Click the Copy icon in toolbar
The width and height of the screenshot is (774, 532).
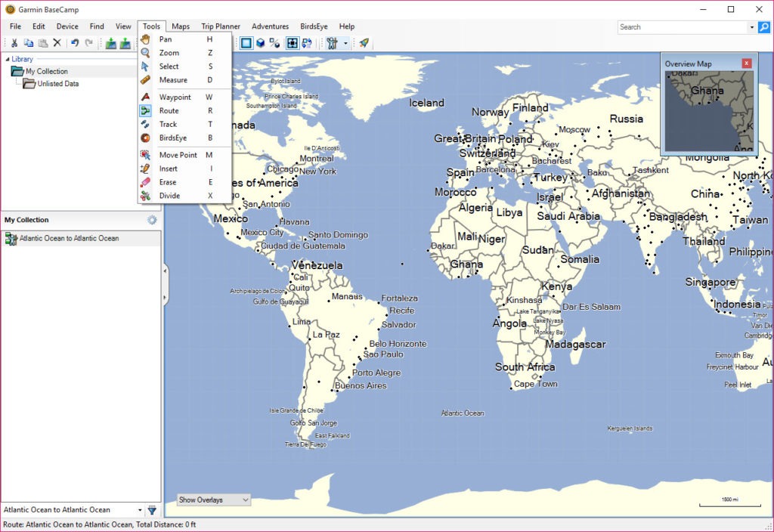[29, 43]
